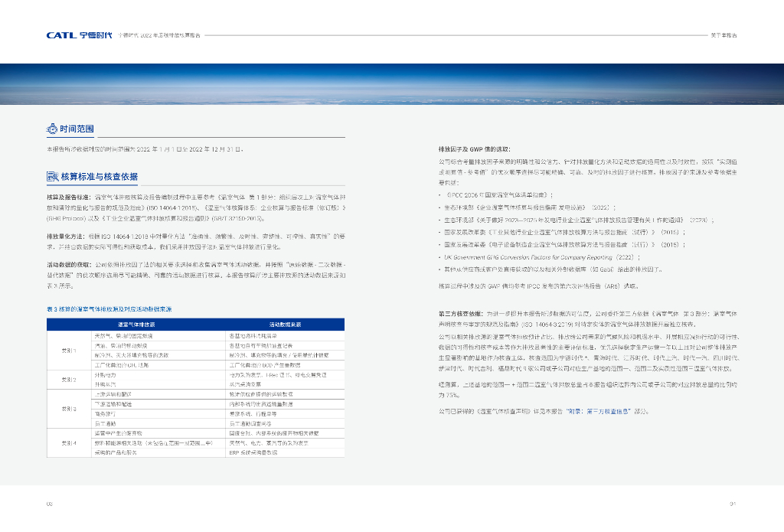
Task: Click the CATL 宁德时代 logo
Action: coord(79,35)
